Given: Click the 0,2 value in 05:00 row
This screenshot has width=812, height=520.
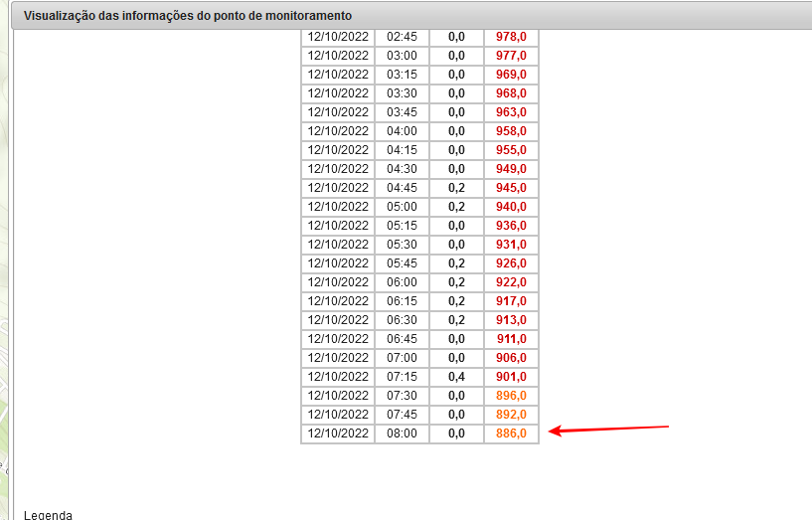Looking at the screenshot, I should pos(456,207).
